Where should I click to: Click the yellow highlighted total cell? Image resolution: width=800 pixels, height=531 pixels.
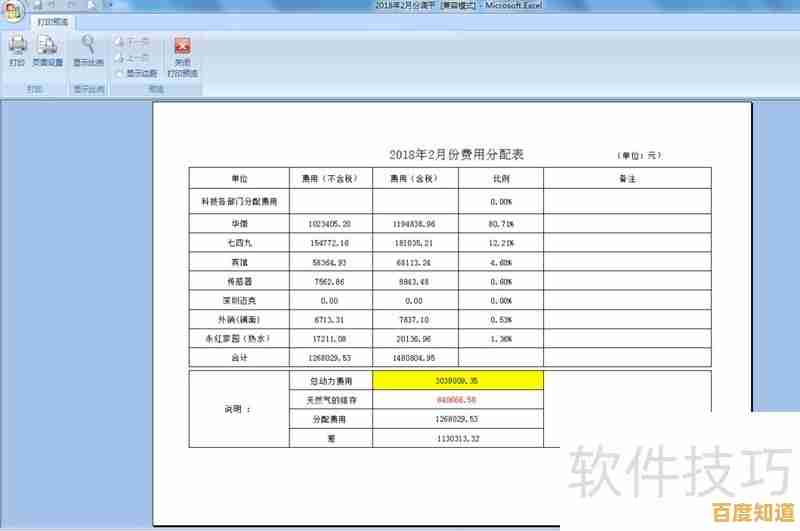pos(457,380)
